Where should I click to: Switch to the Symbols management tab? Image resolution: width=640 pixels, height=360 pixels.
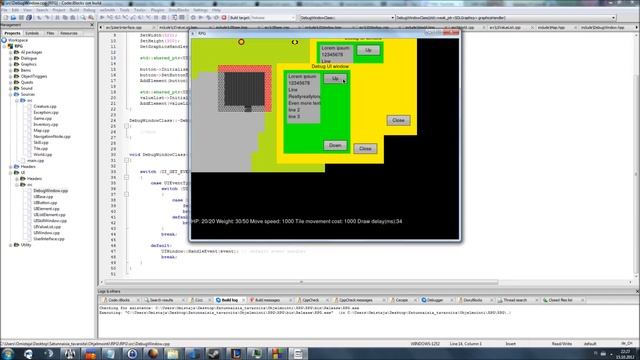click(32, 33)
